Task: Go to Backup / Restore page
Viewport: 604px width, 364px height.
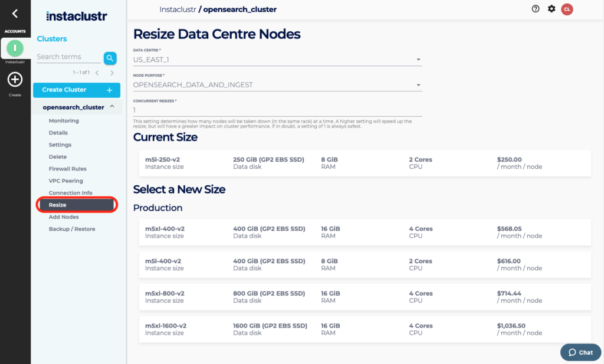Action: pyautogui.click(x=71, y=229)
